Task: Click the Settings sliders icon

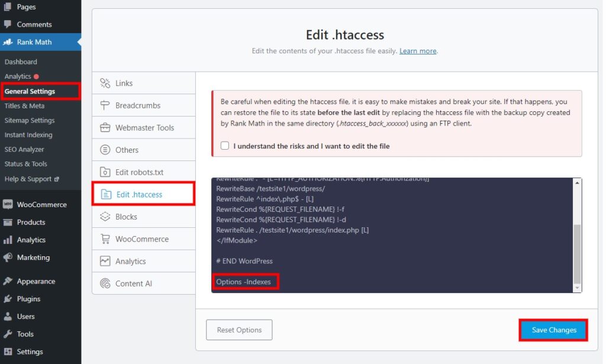Action: tap(7, 352)
